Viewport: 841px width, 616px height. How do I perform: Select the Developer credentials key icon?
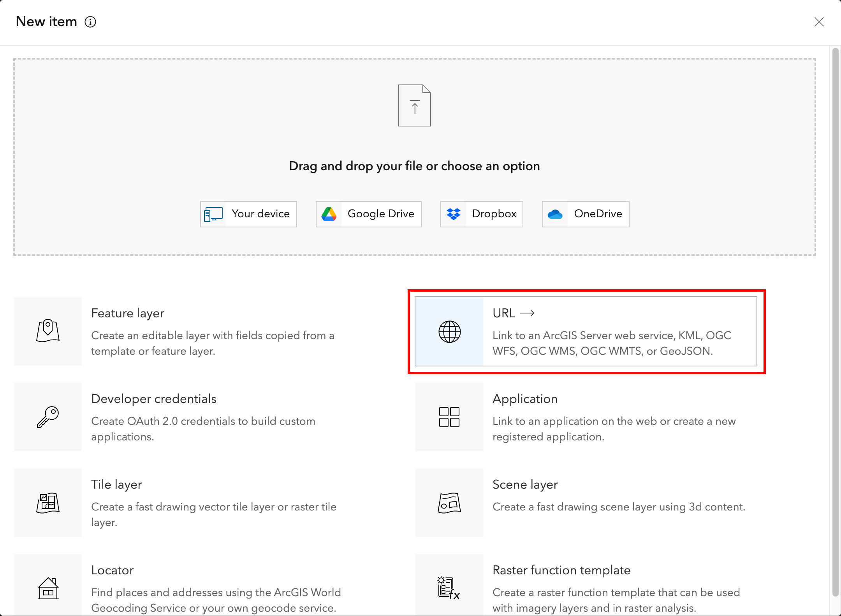coord(48,417)
